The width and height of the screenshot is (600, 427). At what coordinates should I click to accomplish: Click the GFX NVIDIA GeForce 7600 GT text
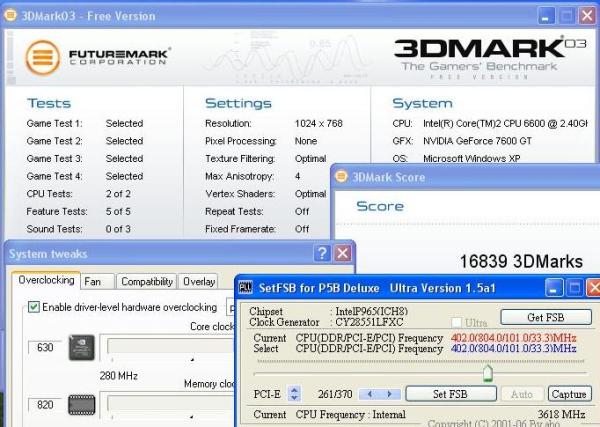point(462,141)
